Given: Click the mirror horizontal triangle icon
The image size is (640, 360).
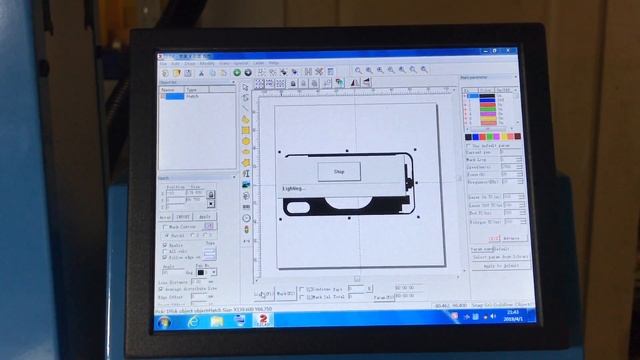Looking at the screenshot, I should pos(355,83).
